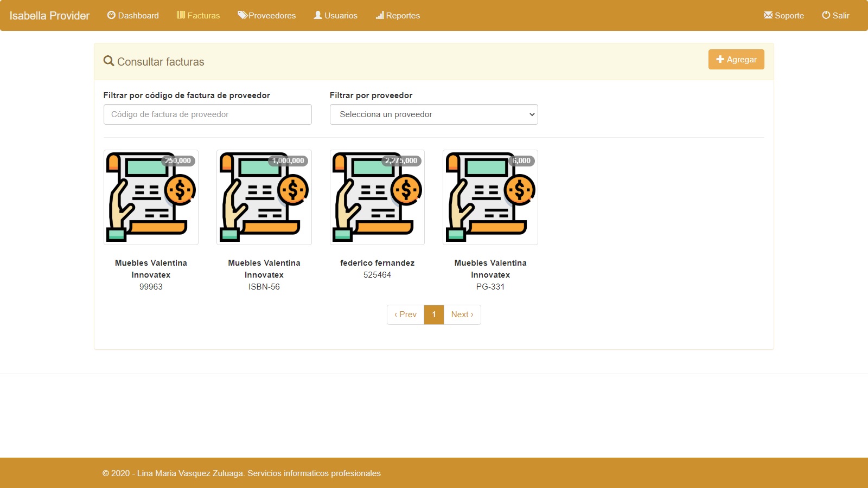The image size is (868, 488).
Task: Click the Usuarios person icon
Action: tap(318, 15)
